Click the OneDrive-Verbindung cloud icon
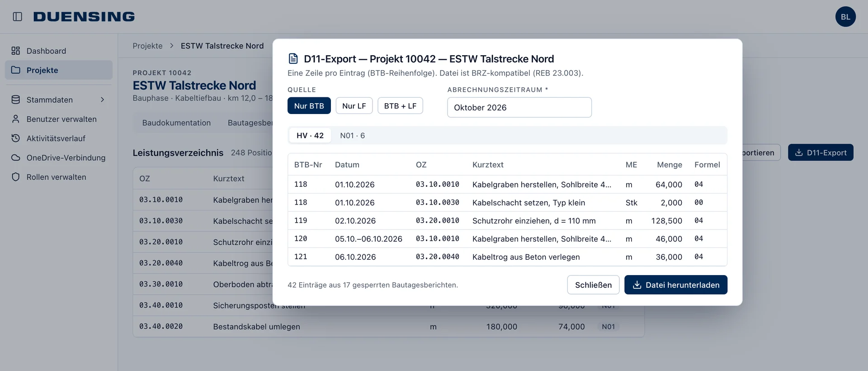Viewport: 868px width, 371px height. pos(16,157)
